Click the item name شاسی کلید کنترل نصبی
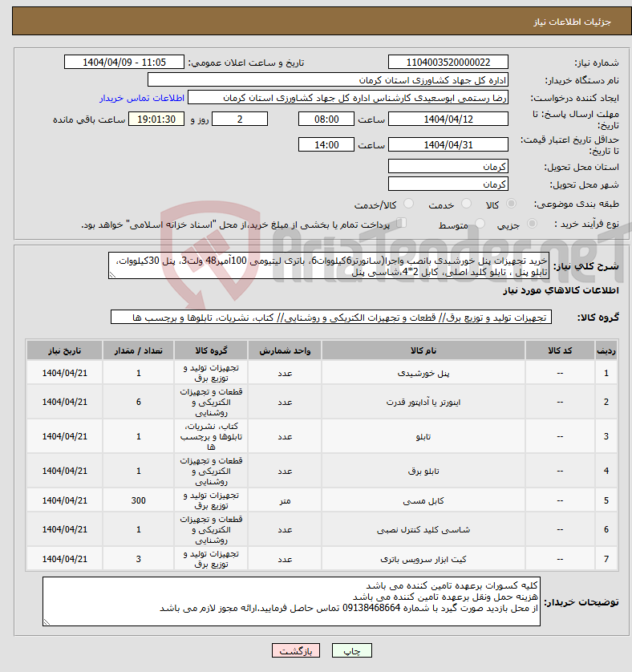 [x=423, y=530]
